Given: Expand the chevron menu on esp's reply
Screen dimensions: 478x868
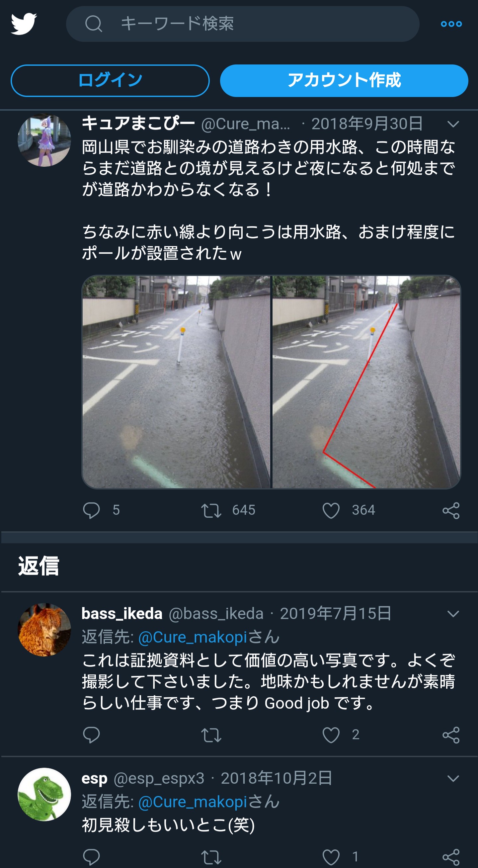Looking at the screenshot, I should tap(453, 778).
